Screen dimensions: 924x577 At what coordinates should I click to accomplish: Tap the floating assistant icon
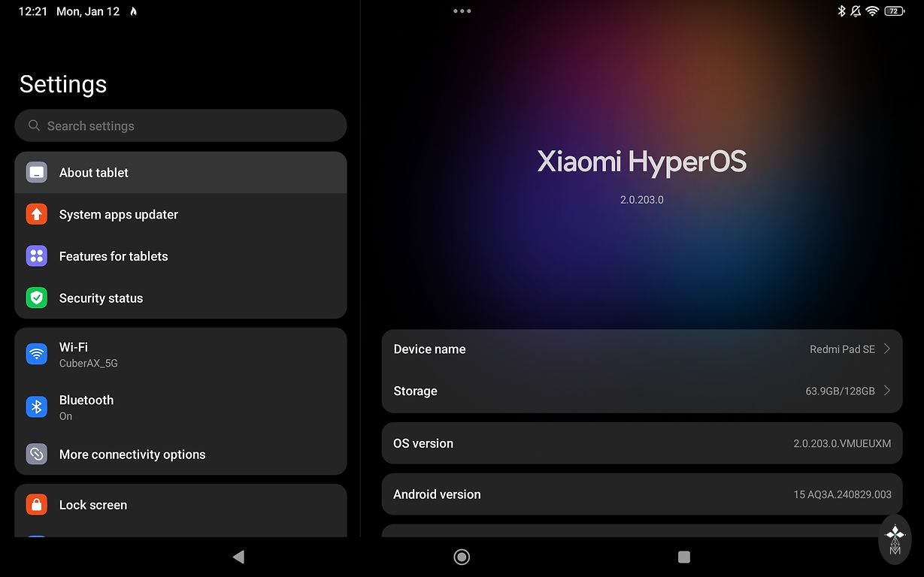pos(895,539)
